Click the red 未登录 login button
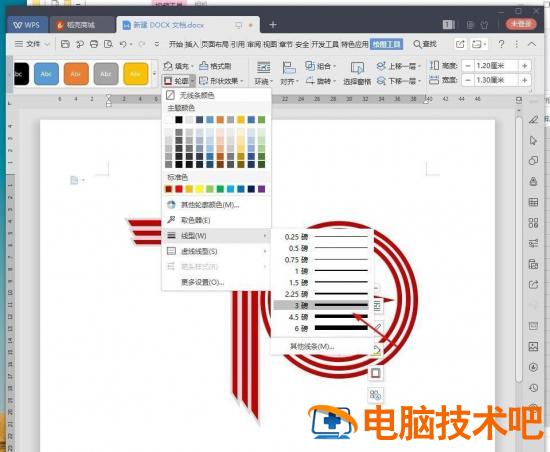This screenshot has height=452, width=550. [x=521, y=24]
